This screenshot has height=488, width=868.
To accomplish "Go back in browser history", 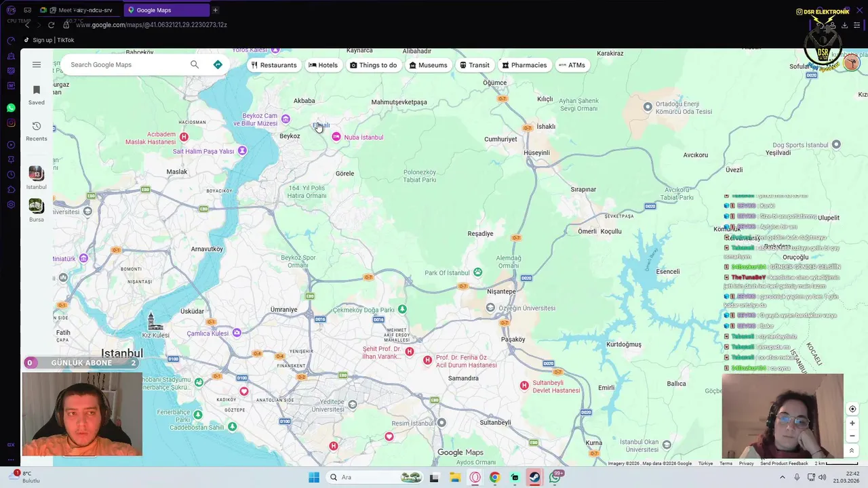I will 27,25.
